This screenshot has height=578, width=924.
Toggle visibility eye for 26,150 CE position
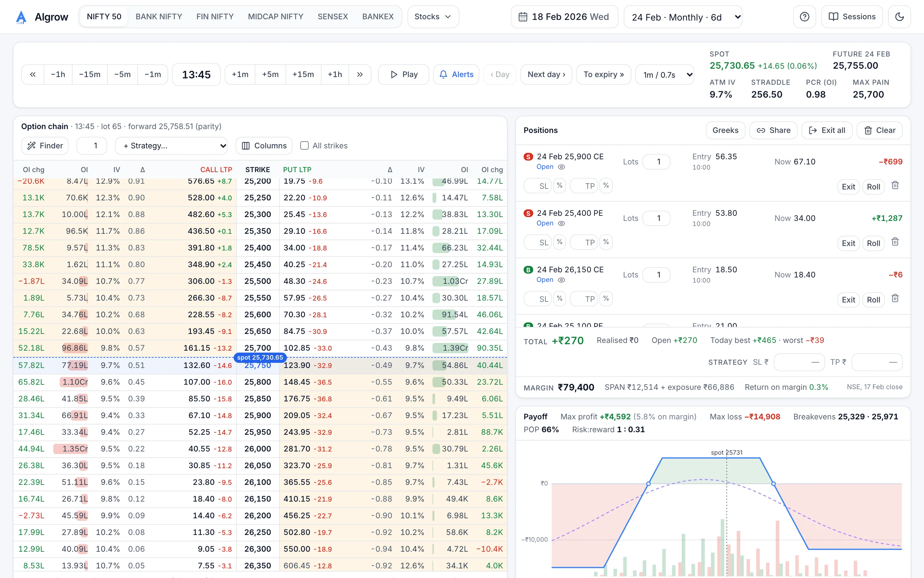coord(561,280)
